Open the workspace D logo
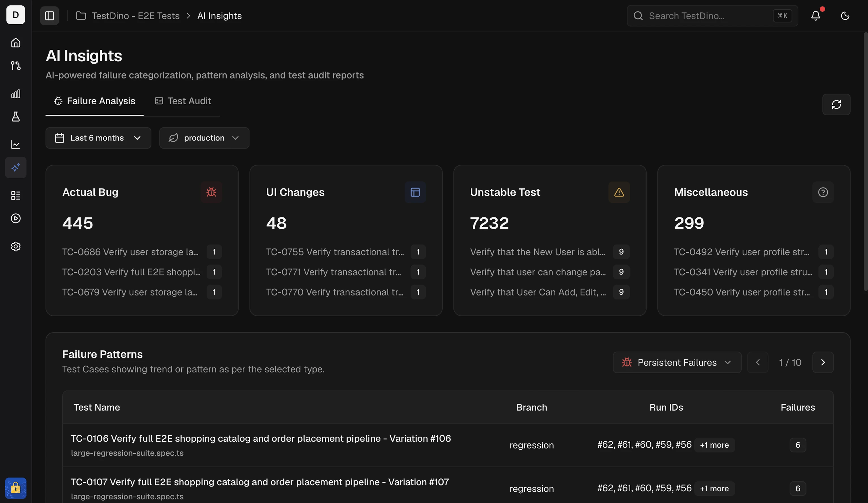The height and width of the screenshot is (503, 868). coord(16,15)
